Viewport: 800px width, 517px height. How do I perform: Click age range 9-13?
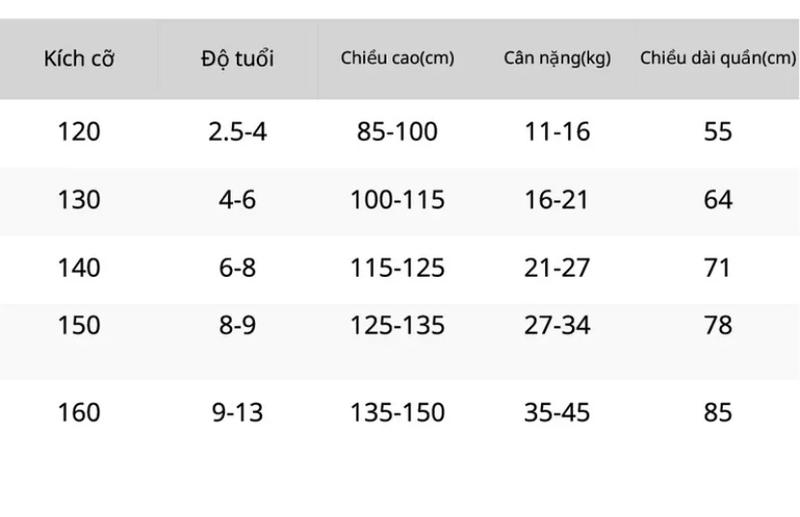click(x=237, y=412)
